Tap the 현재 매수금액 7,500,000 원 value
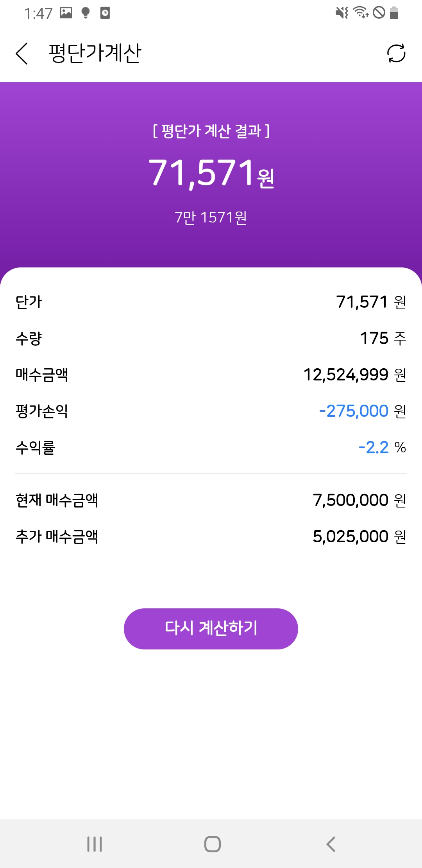This screenshot has height=868, width=422. (x=359, y=500)
